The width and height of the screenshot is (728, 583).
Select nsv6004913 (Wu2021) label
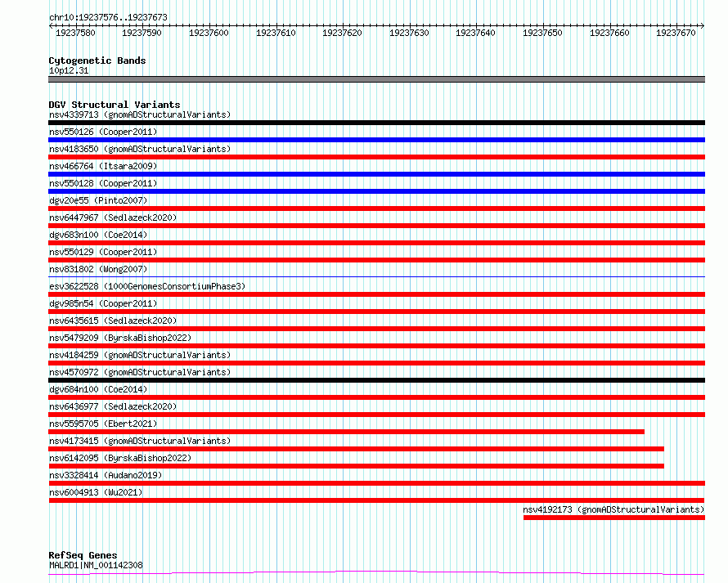[x=96, y=492]
